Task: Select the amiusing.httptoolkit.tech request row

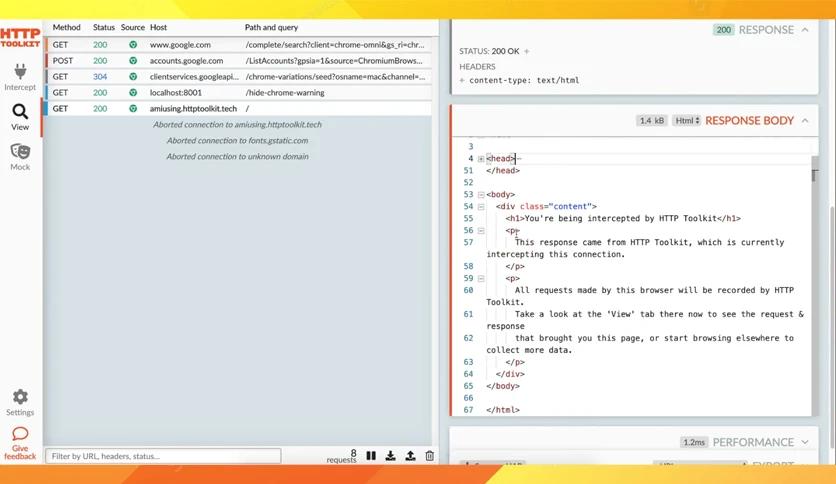Action: point(238,109)
